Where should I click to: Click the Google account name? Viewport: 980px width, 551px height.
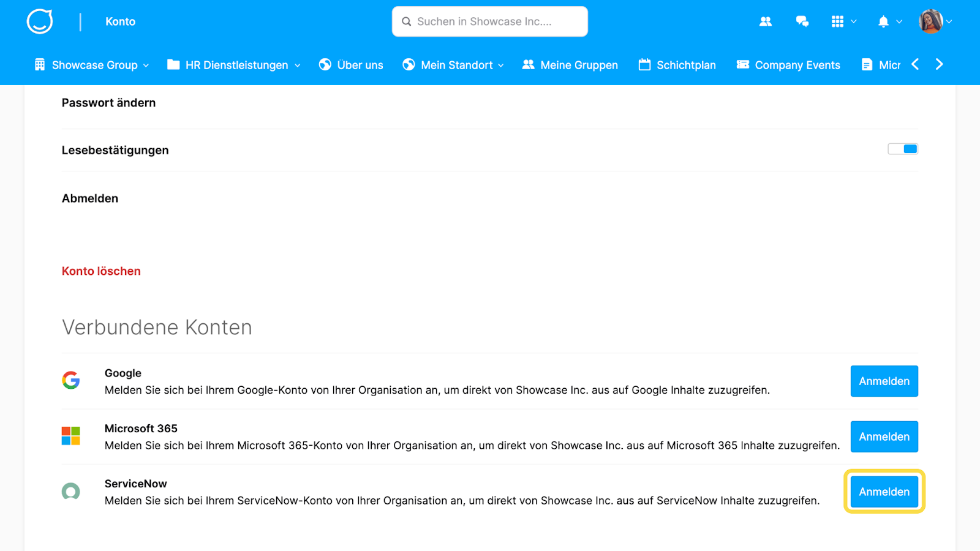pyautogui.click(x=123, y=373)
